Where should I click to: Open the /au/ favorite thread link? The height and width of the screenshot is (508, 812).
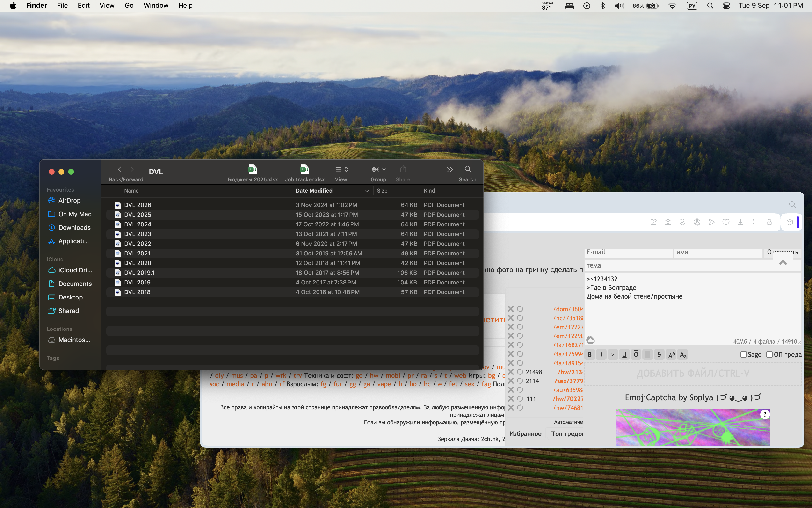(568, 390)
